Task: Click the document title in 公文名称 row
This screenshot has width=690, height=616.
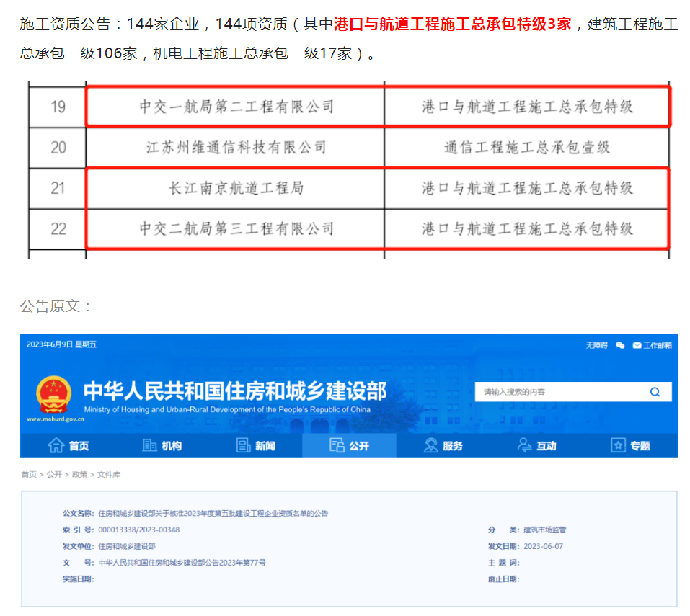Action: click(x=213, y=513)
